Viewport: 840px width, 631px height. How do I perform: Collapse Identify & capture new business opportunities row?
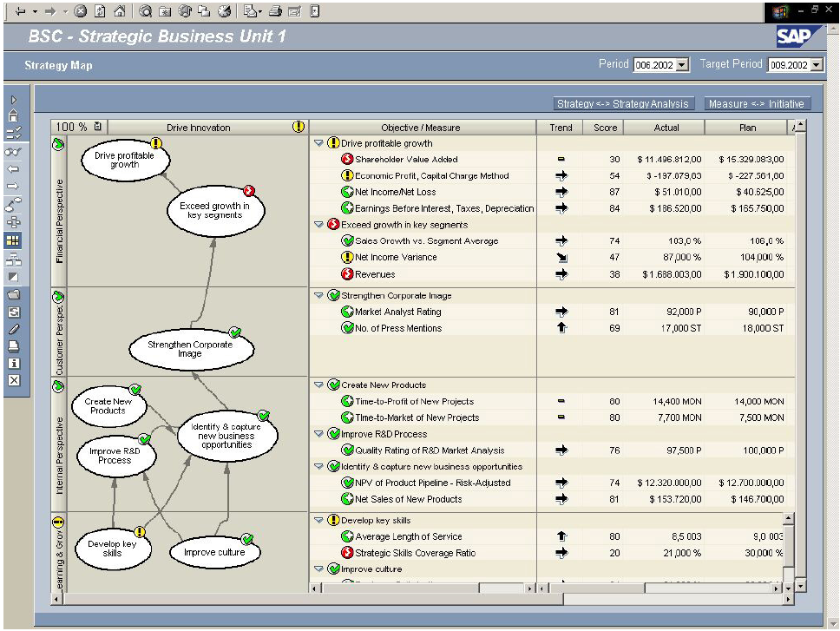[318, 467]
